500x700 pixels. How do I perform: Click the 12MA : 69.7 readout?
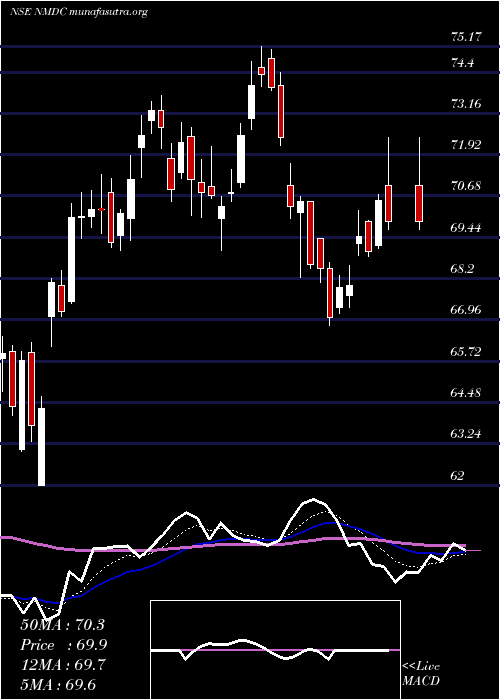pos(62,666)
